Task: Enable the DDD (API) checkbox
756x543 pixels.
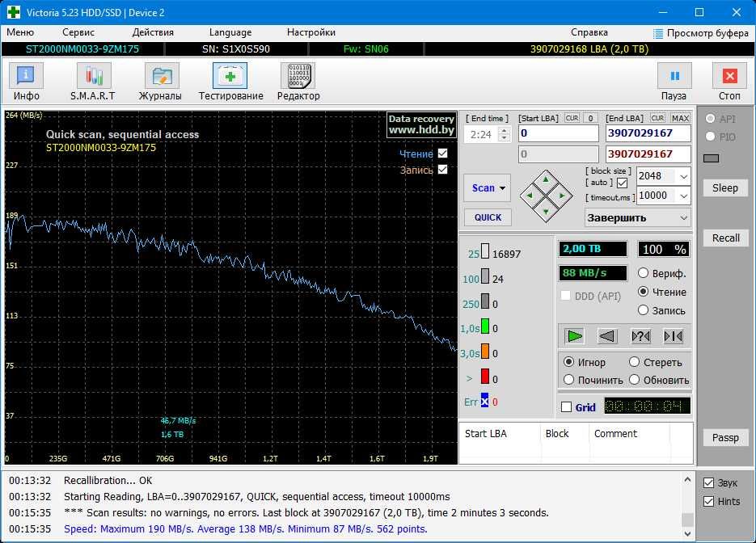Action: coord(565,296)
